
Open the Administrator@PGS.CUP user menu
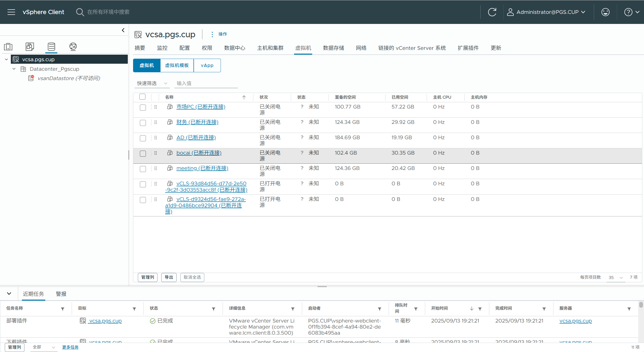tap(547, 12)
